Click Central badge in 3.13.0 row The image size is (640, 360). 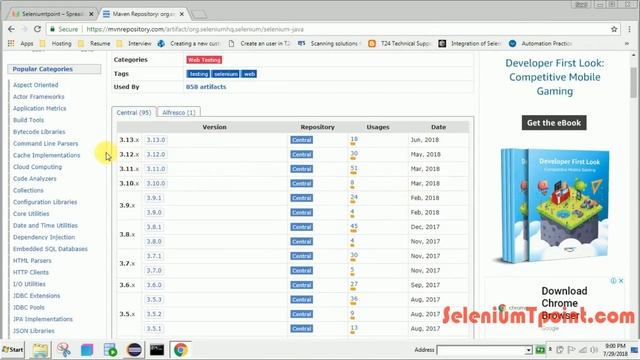pos(302,140)
